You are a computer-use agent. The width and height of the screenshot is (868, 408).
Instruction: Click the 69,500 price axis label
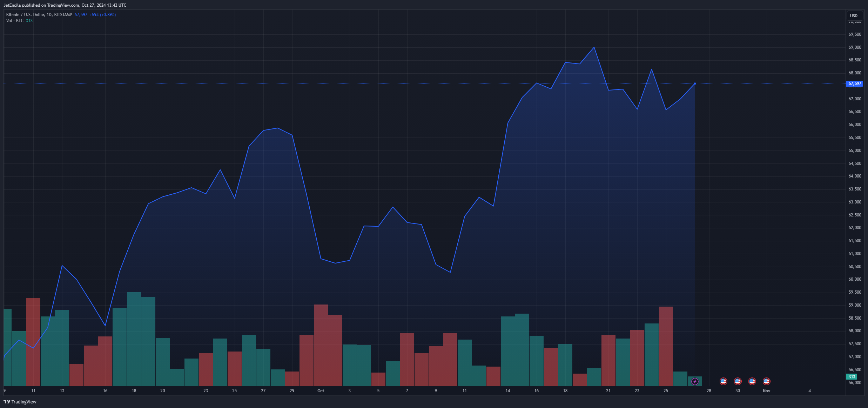855,34
